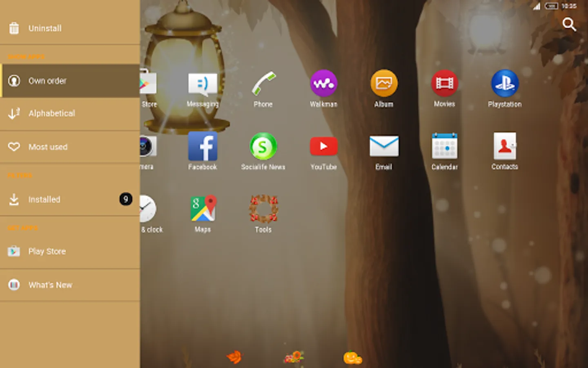
Task: Open What's New in the menu
Action: tap(70, 285)
